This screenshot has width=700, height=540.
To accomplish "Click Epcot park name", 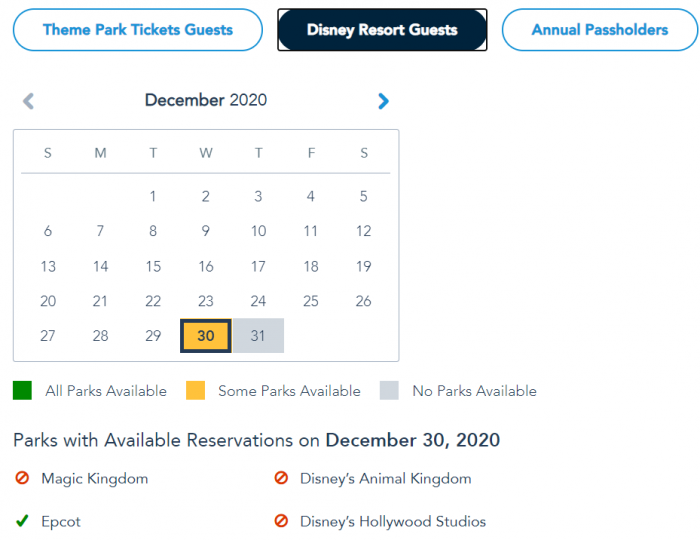I will [61, 521].
